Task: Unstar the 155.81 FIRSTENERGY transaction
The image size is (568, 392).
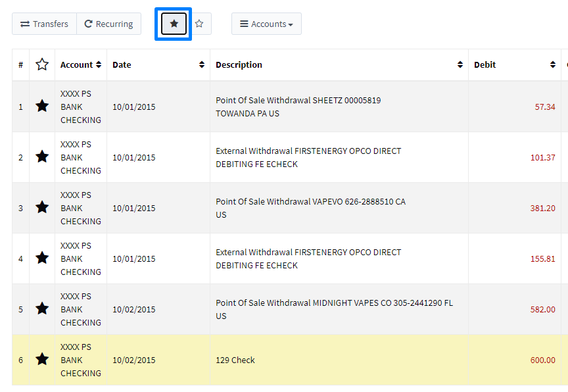Action: 42,258
